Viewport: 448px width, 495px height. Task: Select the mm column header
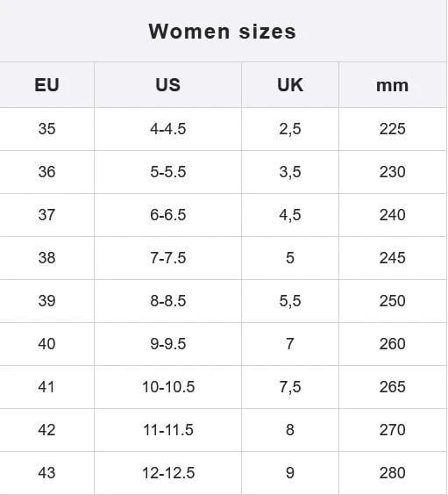(392, 85)
